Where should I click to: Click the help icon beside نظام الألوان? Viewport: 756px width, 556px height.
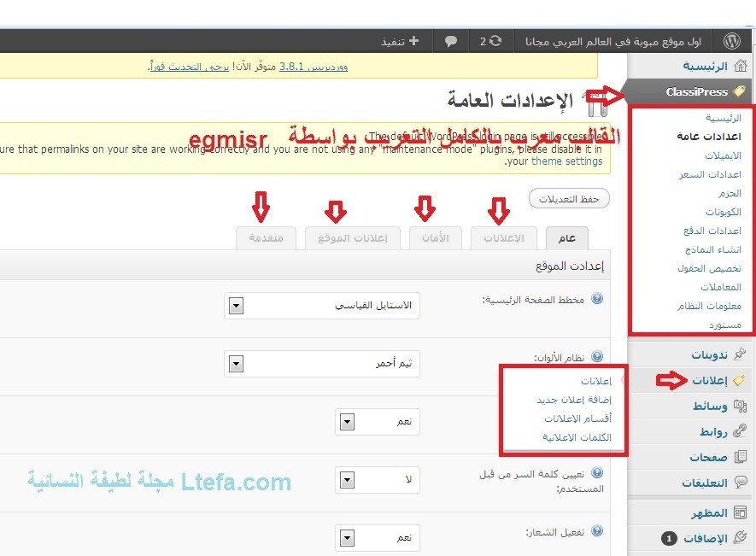coord(597,357)
